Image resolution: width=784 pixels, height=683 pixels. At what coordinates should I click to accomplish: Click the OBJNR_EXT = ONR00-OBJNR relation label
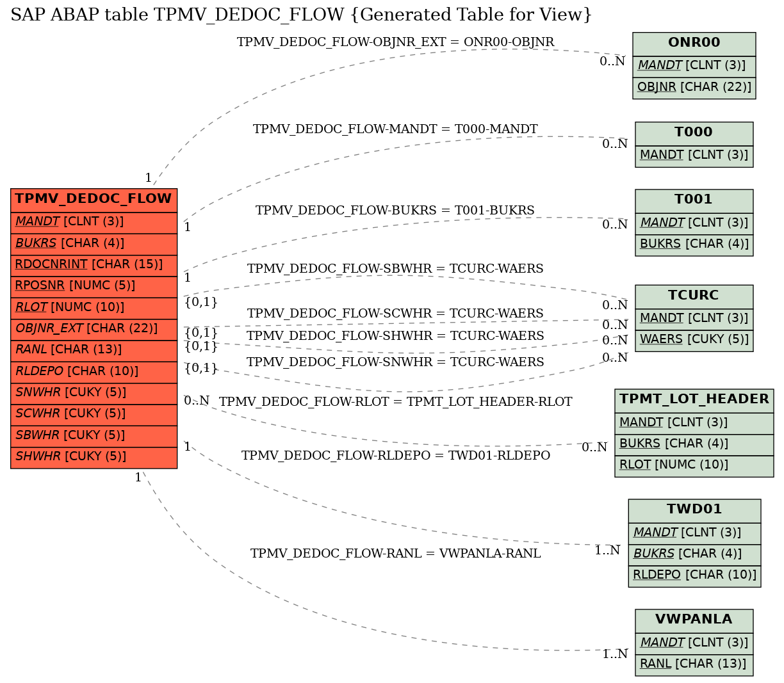tap(395, 42)
